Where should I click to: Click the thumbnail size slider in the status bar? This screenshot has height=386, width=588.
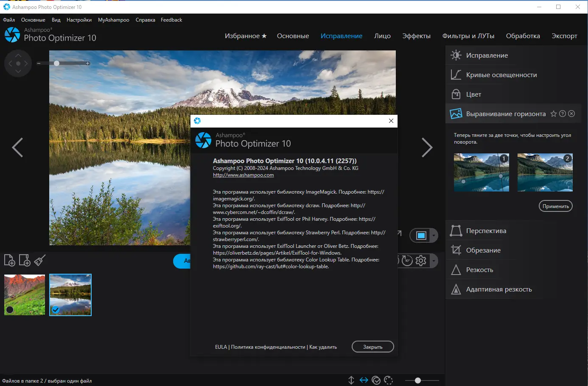click(x=422, y=380)
